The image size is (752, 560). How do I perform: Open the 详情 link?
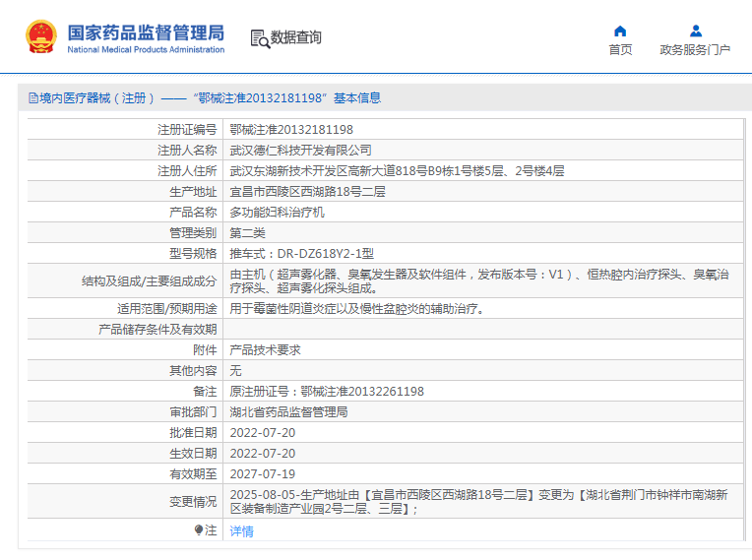click(x=241, y=531)
